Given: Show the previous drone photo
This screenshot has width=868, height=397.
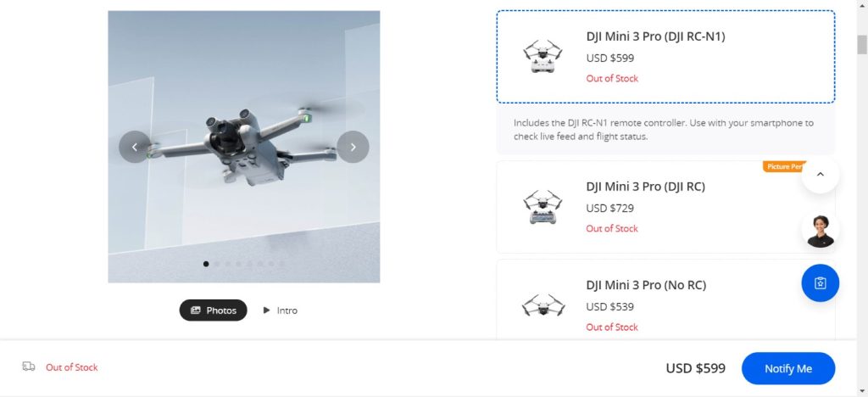Looking at the screenshot, I should [135, 147].
